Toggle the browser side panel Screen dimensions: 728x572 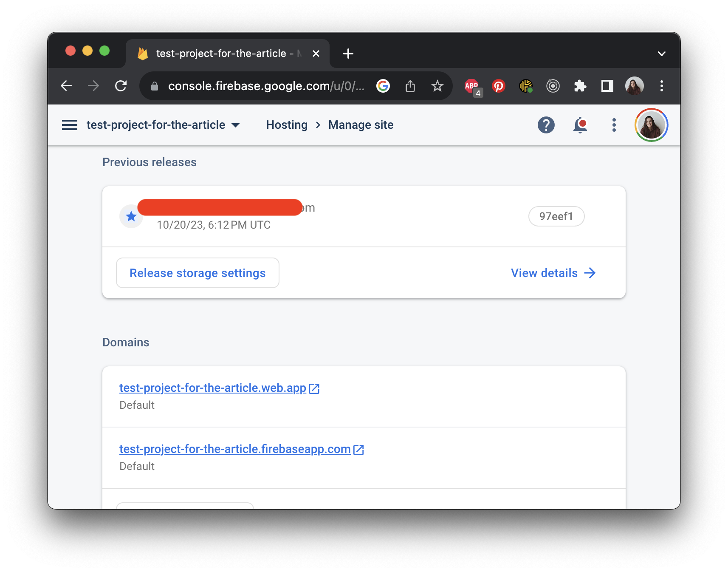point(607,86)
